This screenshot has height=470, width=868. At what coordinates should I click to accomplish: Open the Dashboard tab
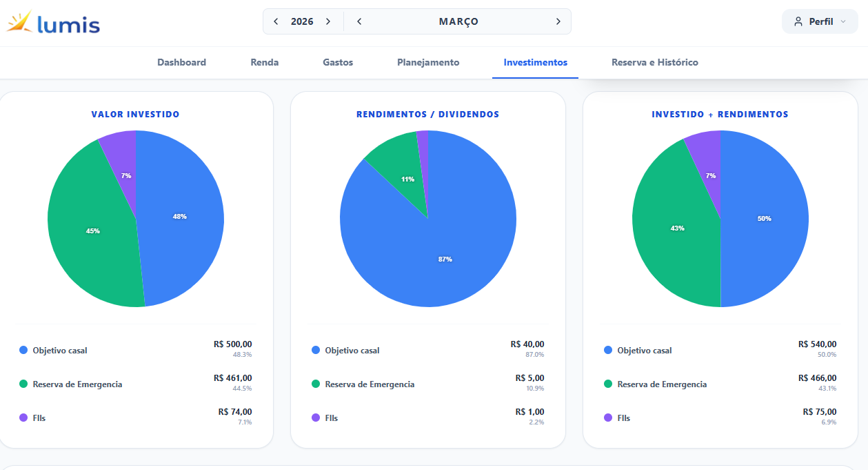click(181, 62)
